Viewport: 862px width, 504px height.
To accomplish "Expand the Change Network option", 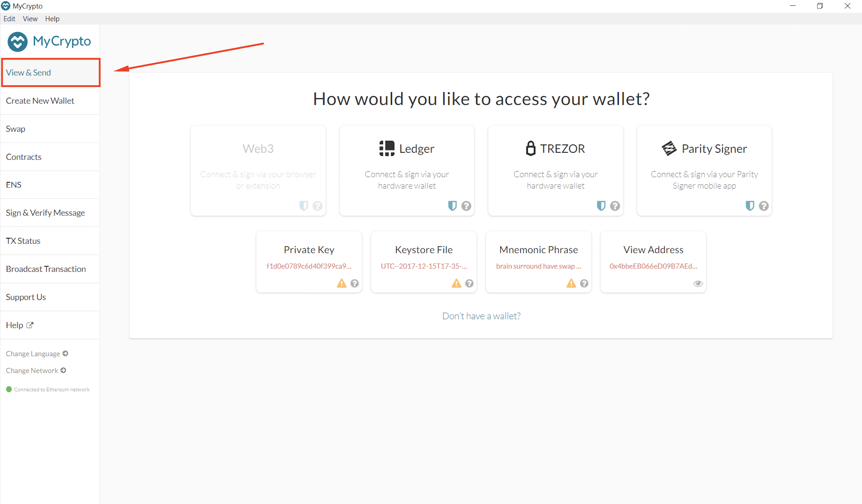I will click(x=36, y=371).
